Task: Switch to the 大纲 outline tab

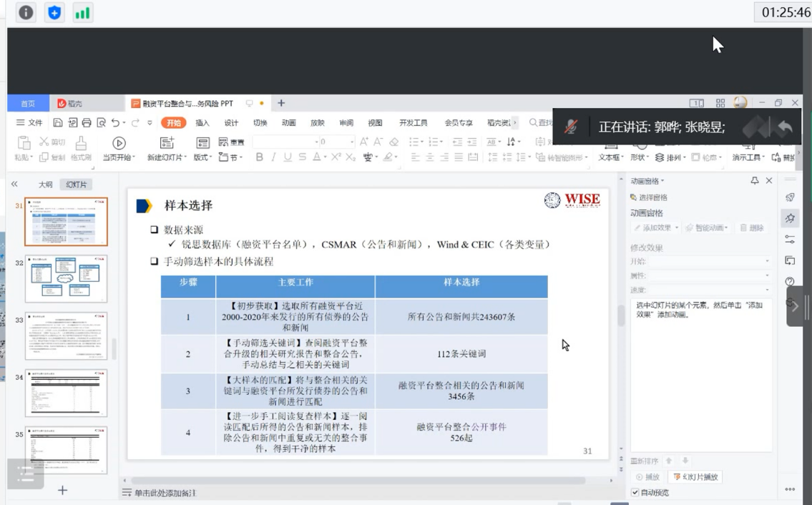Action: point(45,185)
